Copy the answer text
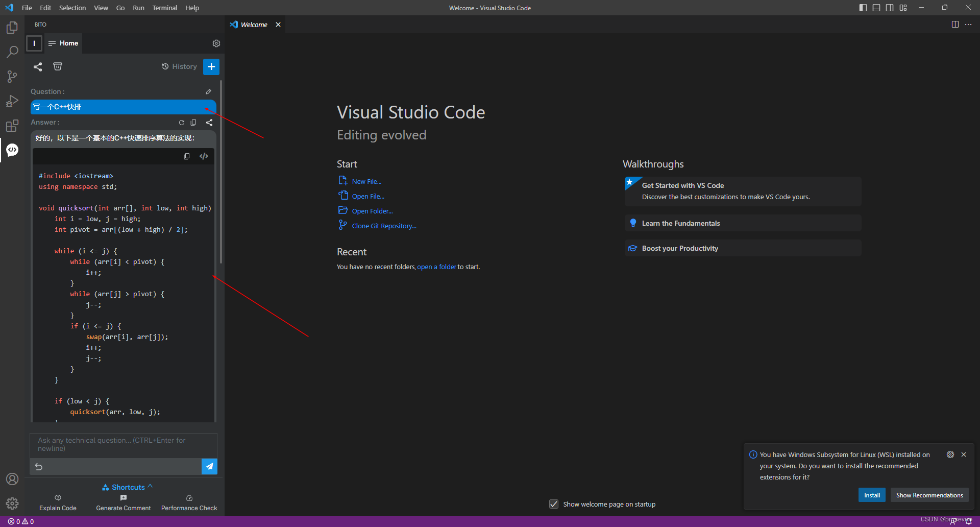The width and height of the screenshot is (980, 527). (x=193, y=123)
